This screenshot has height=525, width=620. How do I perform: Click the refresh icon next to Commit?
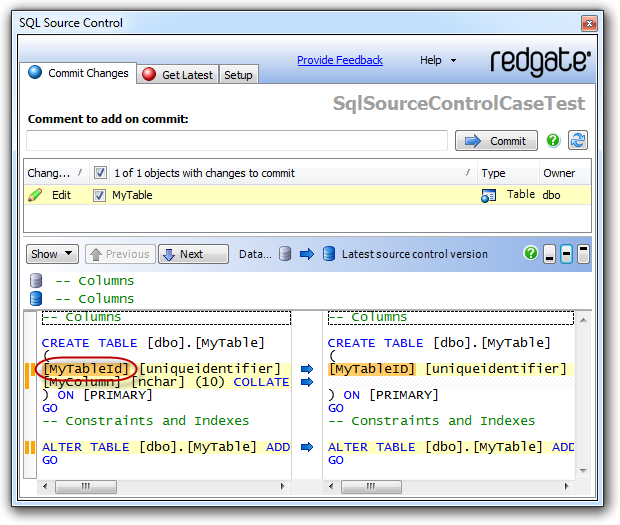[578, 140]
